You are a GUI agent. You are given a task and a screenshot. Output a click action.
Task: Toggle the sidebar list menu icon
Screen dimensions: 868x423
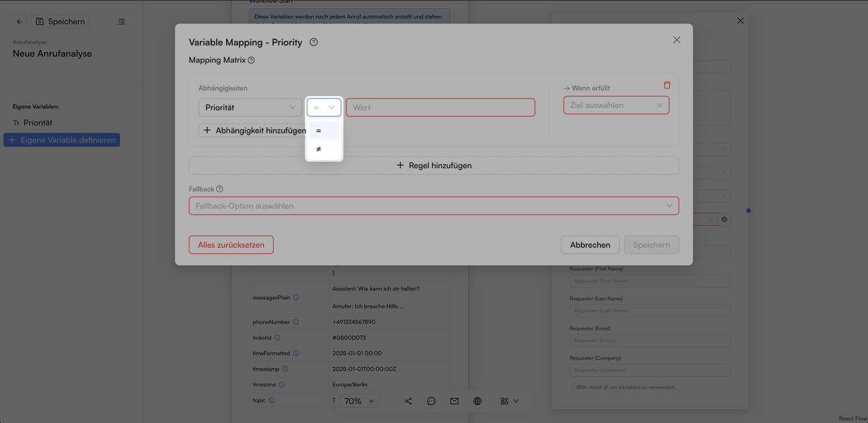121,22
